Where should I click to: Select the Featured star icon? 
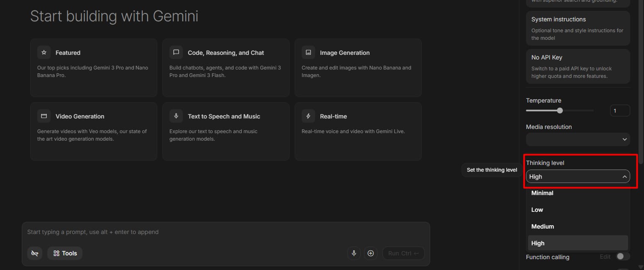click(44, 52)
